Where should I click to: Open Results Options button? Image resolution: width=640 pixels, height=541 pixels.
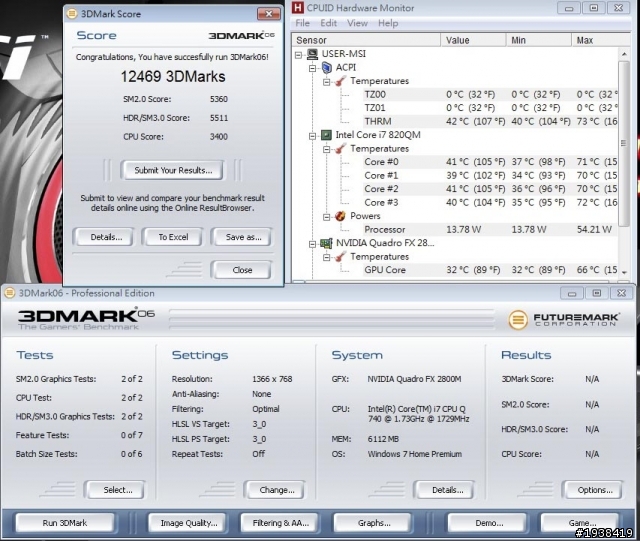(593, 490)
